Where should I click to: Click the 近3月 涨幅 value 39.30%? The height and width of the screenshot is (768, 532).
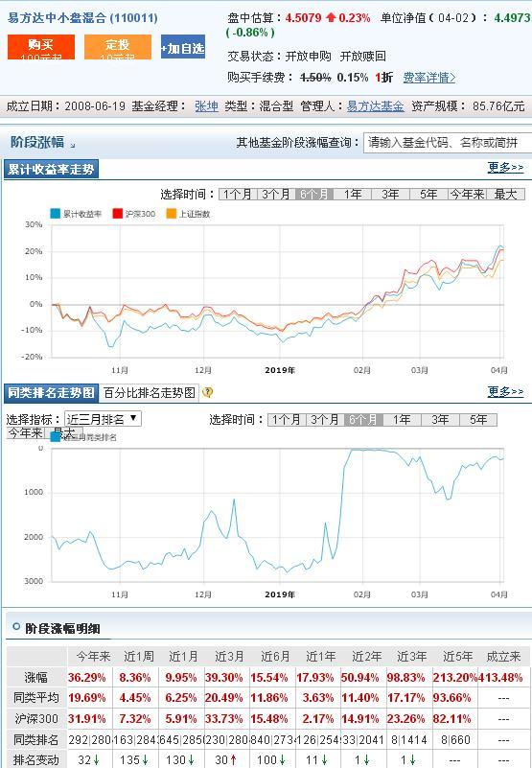(x=223, y=678)
